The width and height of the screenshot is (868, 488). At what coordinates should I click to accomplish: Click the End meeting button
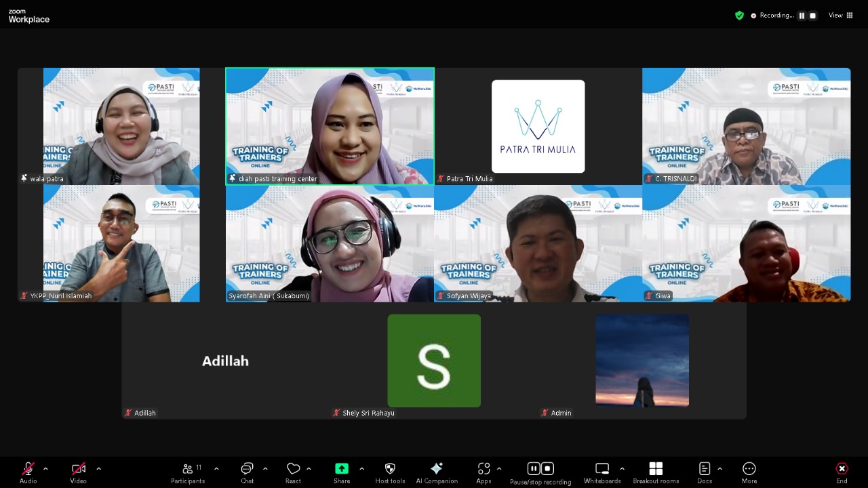(842, 472)
